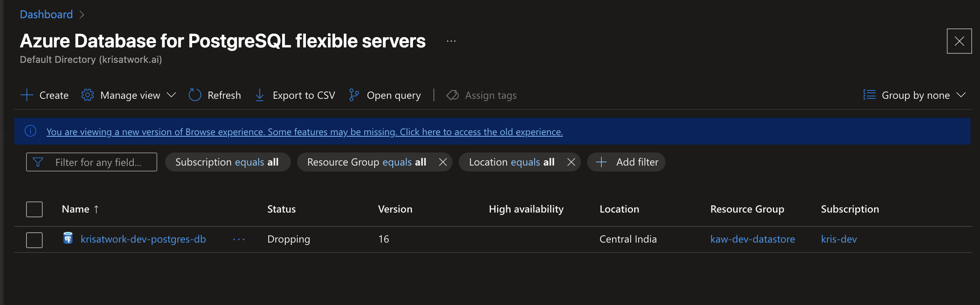Image resolution: width=980 pixels, height=305 pixels.
Task: Open the kris-dev subscription link
Action: (x=839, y=239)
